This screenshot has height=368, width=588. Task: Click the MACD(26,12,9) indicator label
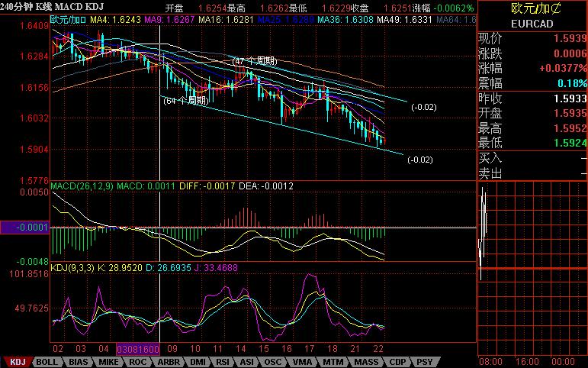coord(82,186)
